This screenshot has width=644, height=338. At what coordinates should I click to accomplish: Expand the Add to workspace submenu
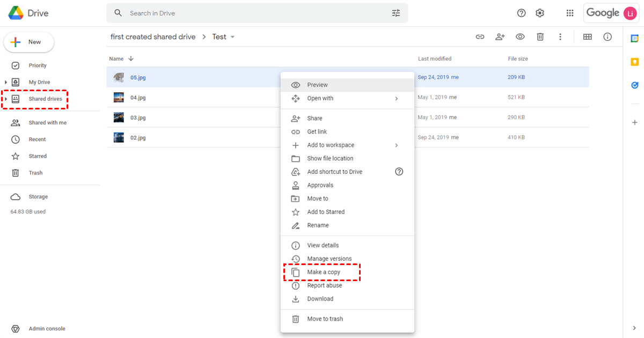point(396,145)
